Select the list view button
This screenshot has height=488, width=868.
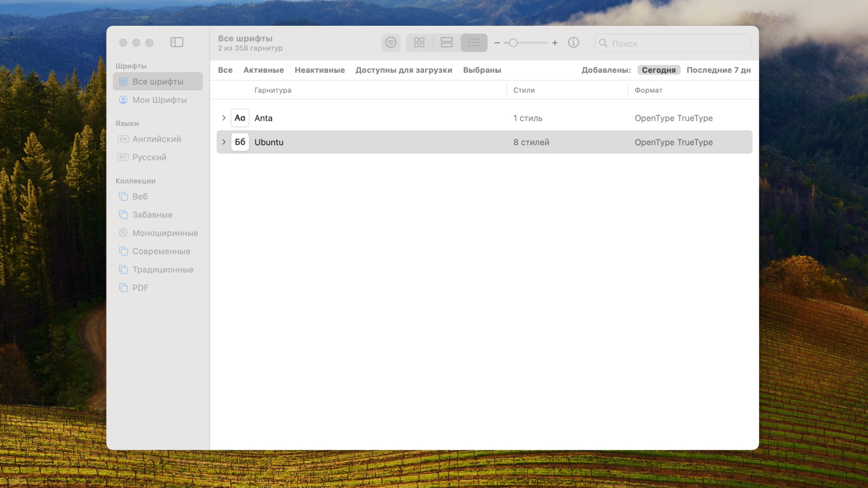pos(473,43)
